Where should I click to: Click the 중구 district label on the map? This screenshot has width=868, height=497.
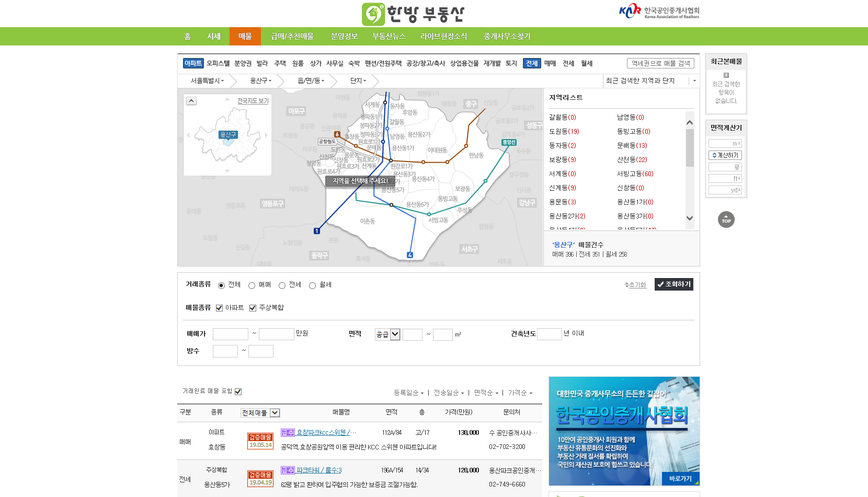coord(471,104)
